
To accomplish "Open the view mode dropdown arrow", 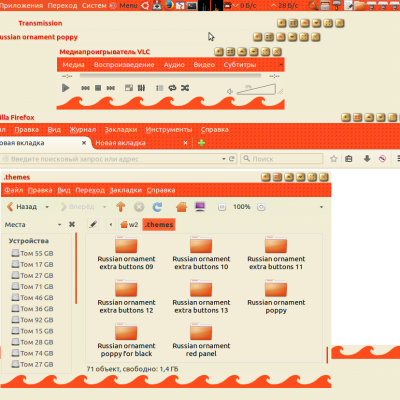I will click(x=321, y=207).
